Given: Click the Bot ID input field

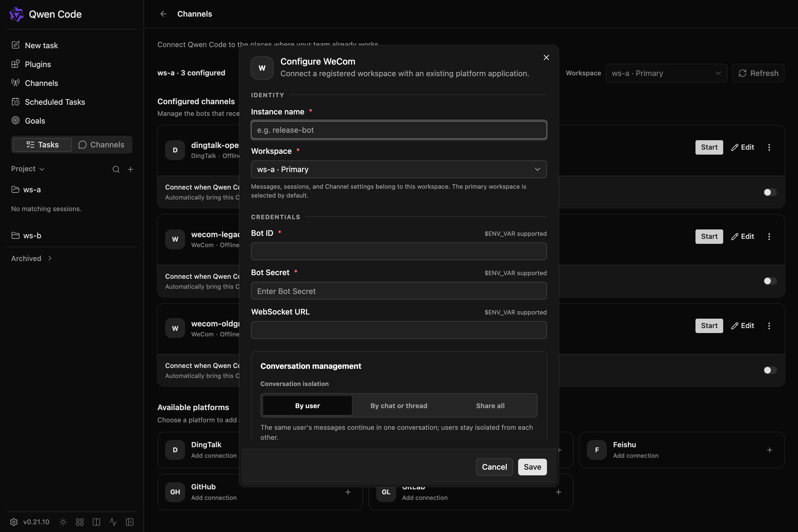Looking at the screenshot, I should click(399, 251).
